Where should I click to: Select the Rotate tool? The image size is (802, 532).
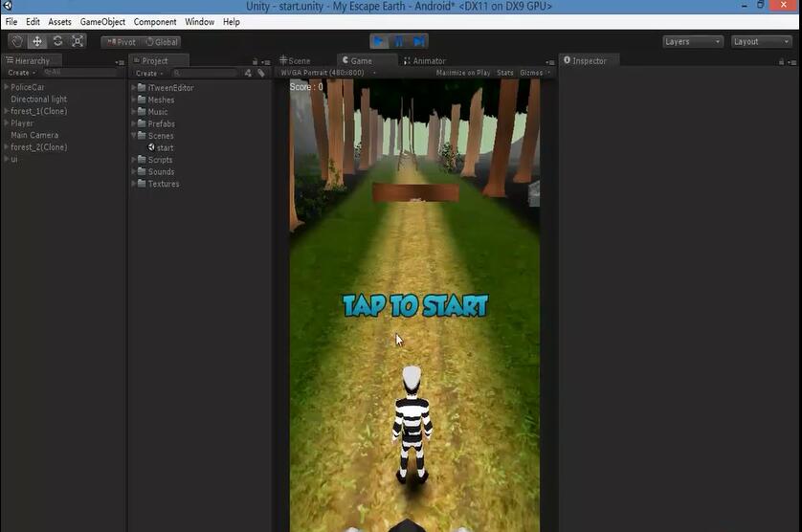pyautogui.click(x=57, y=41)
